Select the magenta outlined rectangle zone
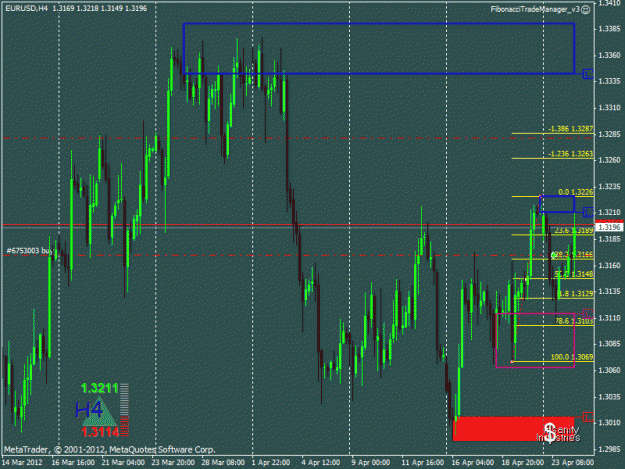Screen dimensions: 625x469 (x=535, y=340)
